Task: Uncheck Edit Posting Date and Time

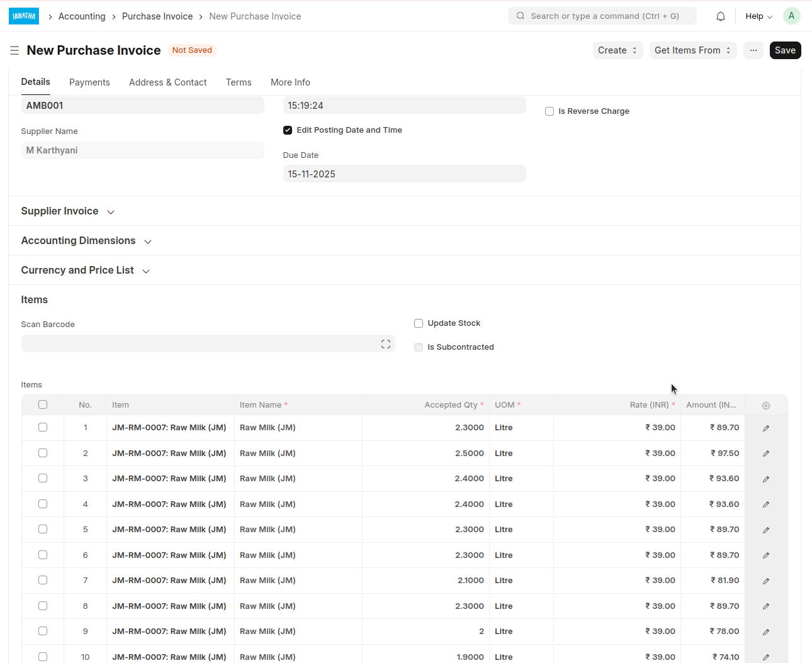Action: pos(288,130)
